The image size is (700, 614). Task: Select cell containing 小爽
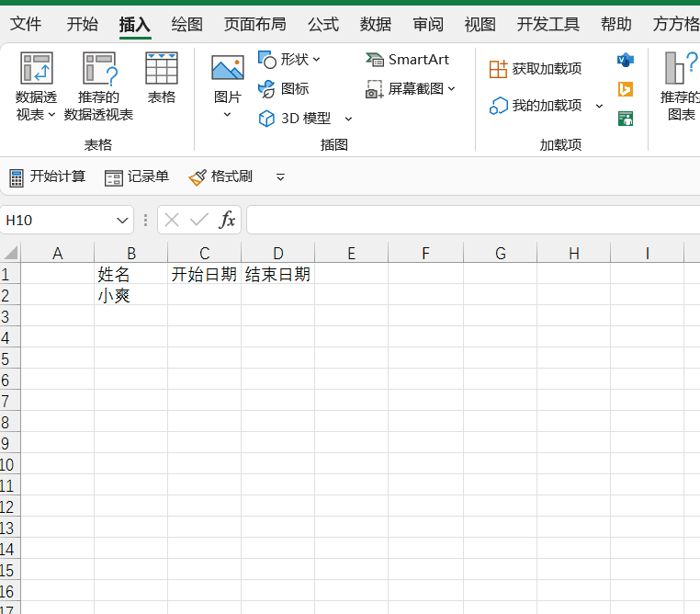coord(131,295)
